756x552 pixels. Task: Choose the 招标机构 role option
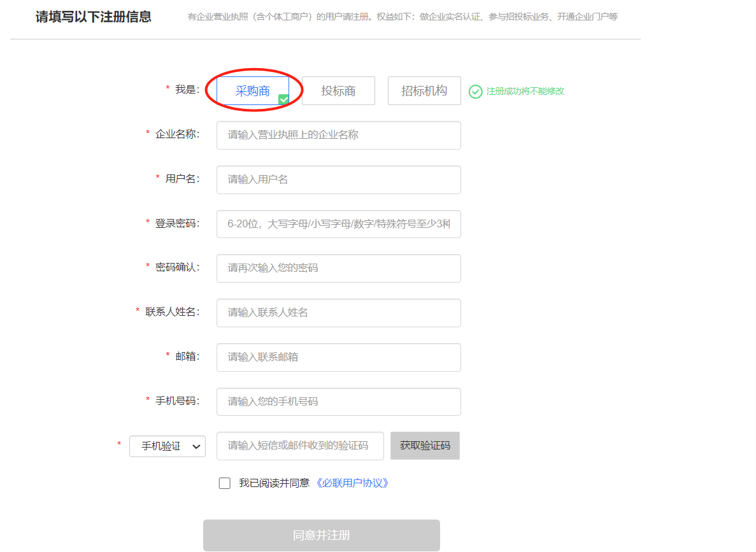coord(424,91)
